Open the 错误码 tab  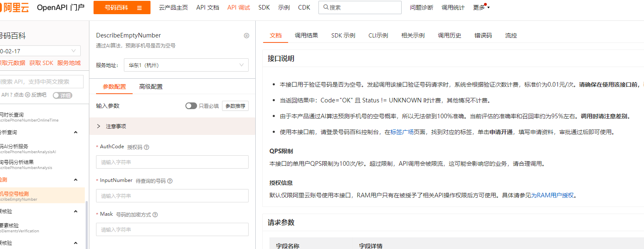coord(483,35)
